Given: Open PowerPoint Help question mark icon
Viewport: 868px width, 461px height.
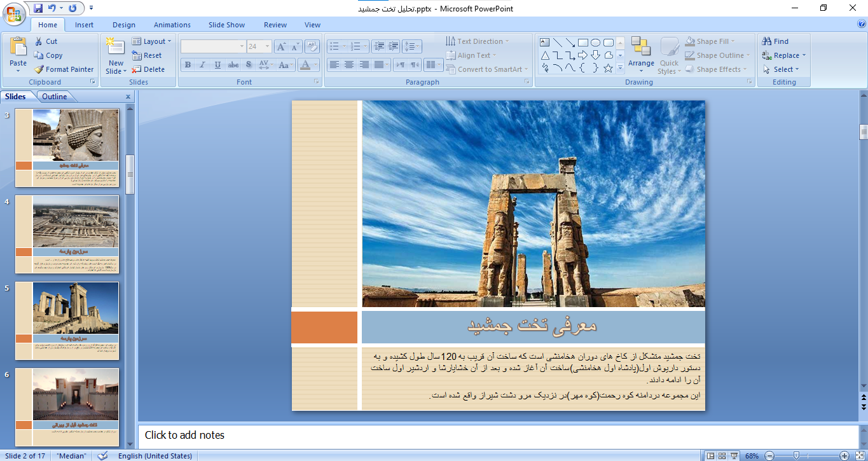Looking at the screenshot, I should 862,24.
